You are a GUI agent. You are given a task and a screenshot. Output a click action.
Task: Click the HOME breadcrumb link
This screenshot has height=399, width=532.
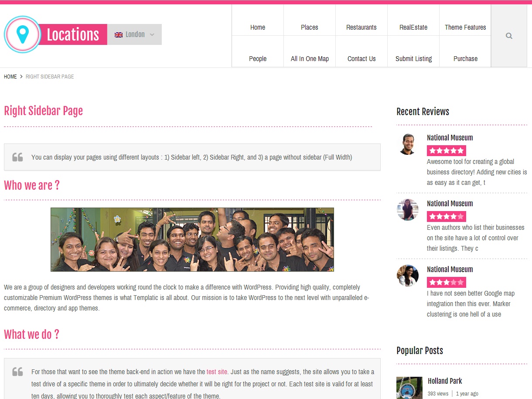(x=10, y=77)
